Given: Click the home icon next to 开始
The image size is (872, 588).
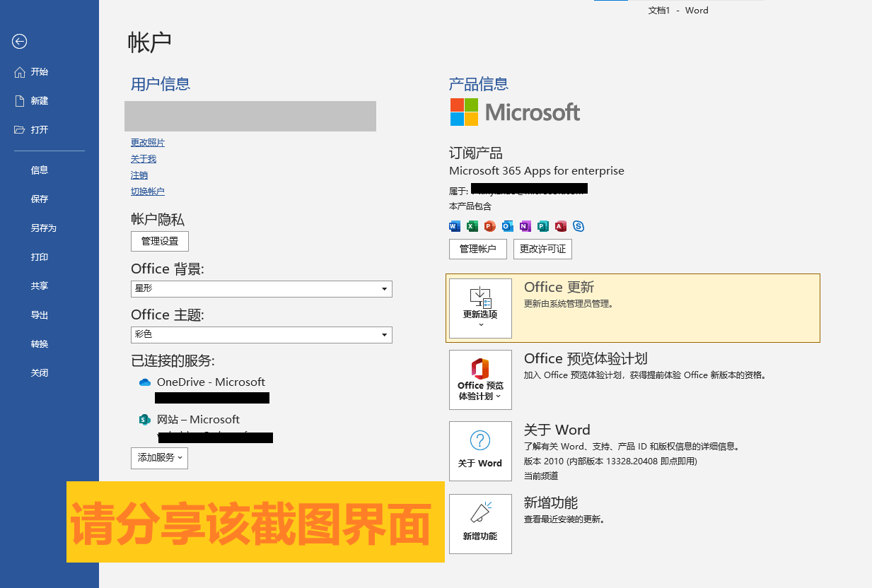Looking at the screenshot, I should click(20, 72).
